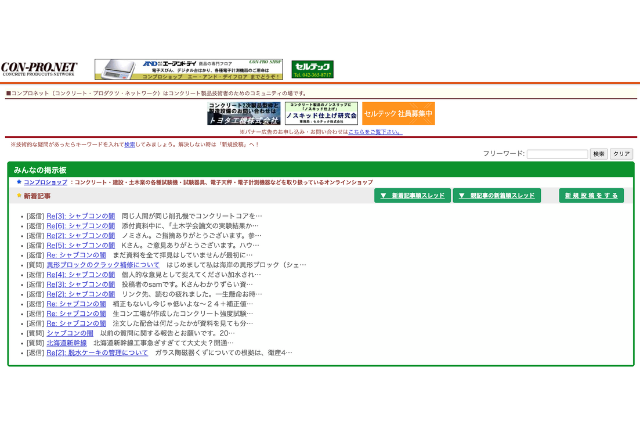Open the トヨタ工機 banner

pos(244,113)
